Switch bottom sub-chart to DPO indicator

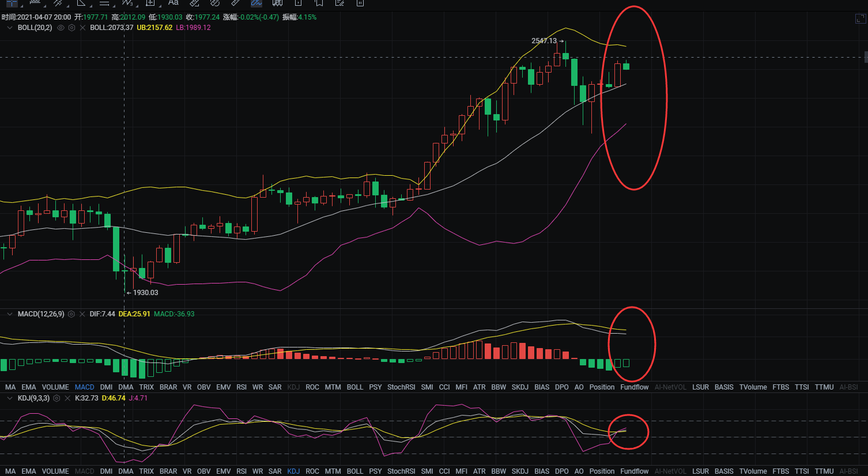(562, 471)
